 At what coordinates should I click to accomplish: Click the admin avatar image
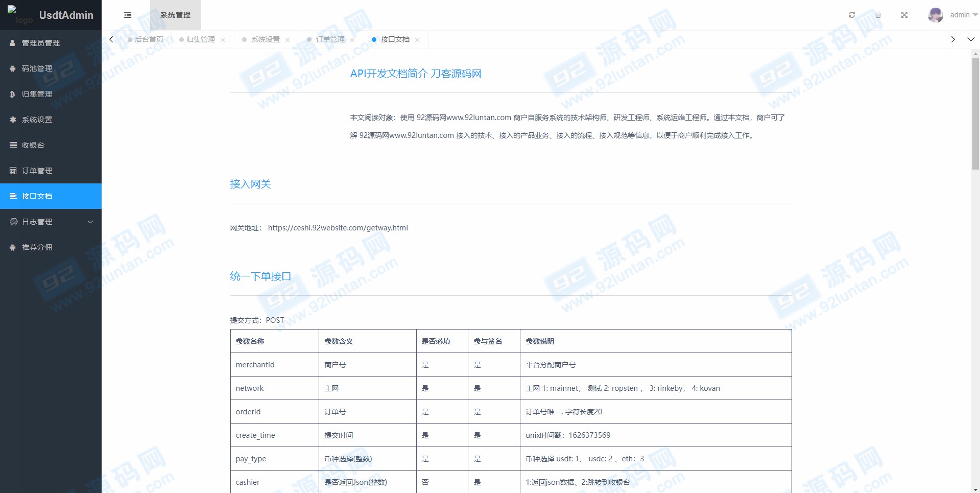[x=936, y=15]
